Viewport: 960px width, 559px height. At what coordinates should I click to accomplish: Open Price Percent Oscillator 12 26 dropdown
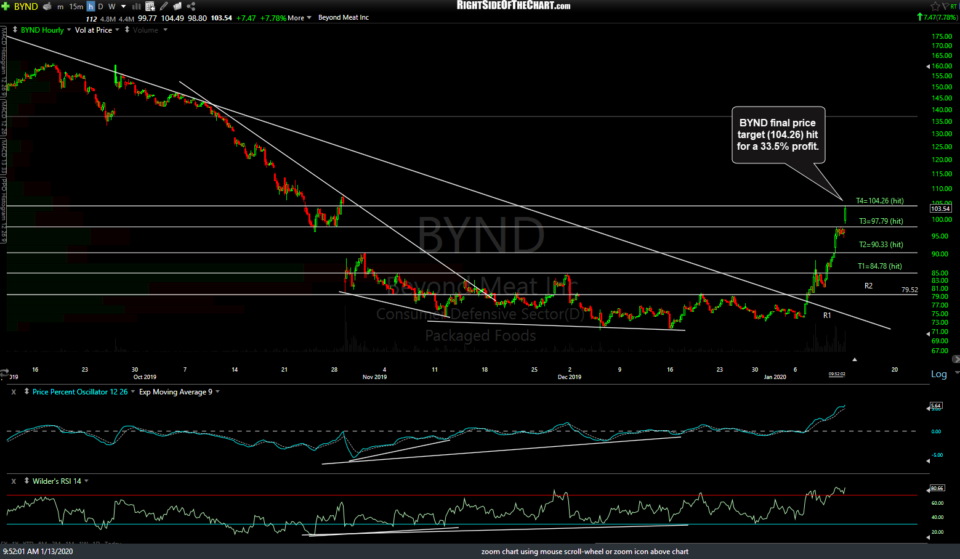coord(132,392)
